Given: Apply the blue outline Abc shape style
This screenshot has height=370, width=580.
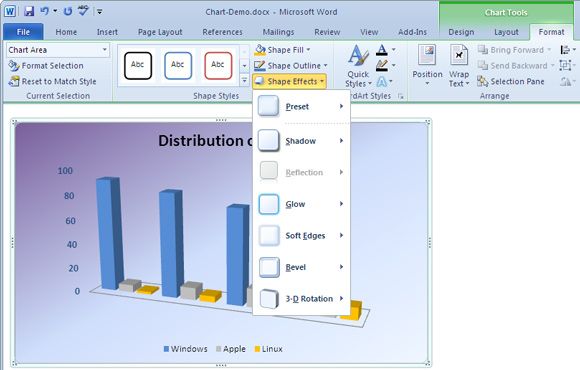Looking at the screenshot, I should (178, 65).
